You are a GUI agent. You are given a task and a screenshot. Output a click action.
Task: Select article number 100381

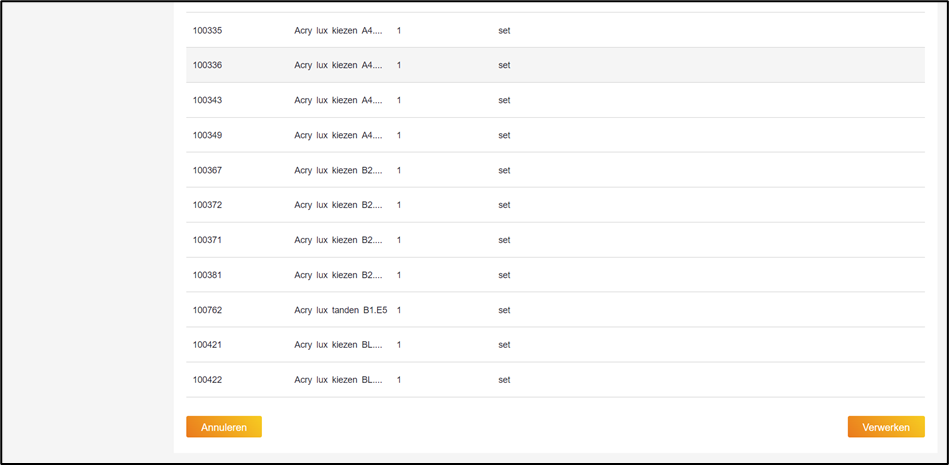tap(208, 275)
